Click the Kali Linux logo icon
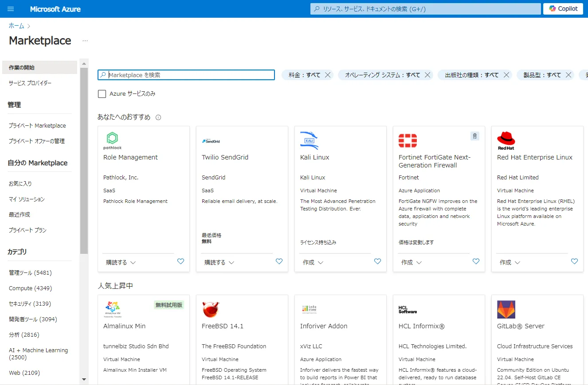 (x=309, y=140)
